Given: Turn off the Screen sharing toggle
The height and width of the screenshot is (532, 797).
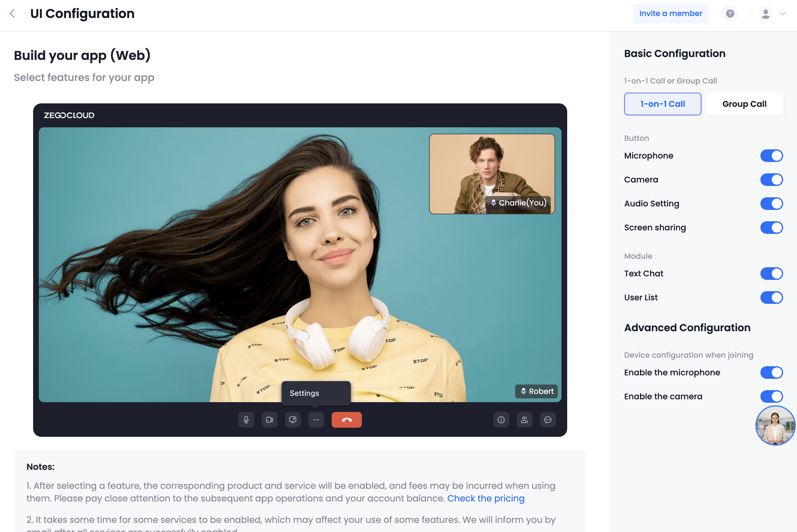Looking at the screenshot, I should pyautogui.click(x=771, y=227).
